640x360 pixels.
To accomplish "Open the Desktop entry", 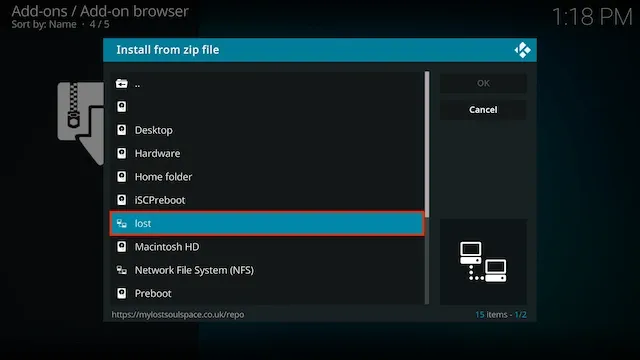I will click(267, 130).
